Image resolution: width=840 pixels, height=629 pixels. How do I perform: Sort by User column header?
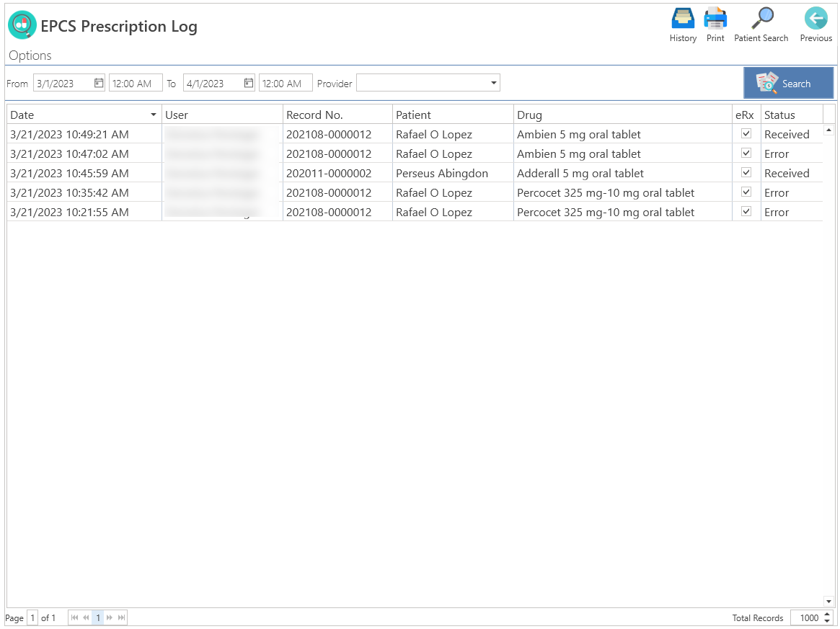tap(222, 115)
